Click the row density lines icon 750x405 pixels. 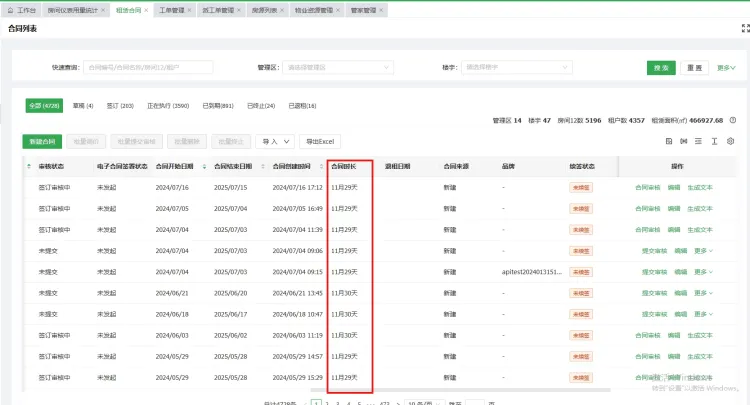698,142
